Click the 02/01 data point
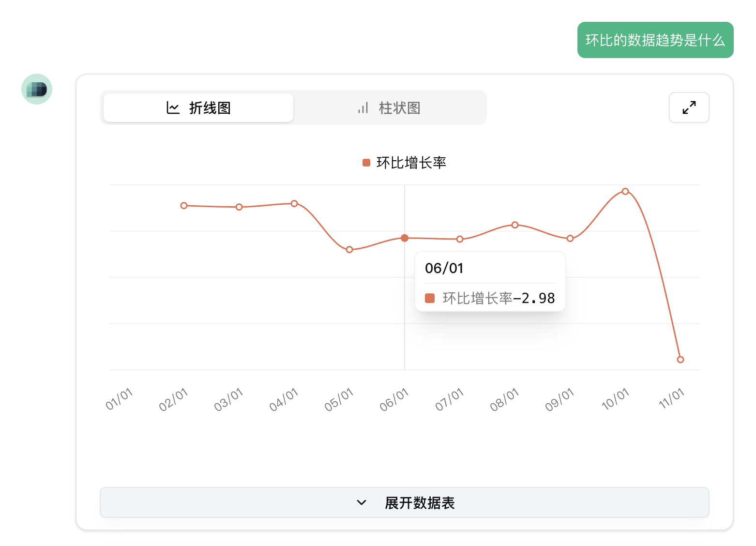This screenshot has width=756, height=546. [184, 206]
